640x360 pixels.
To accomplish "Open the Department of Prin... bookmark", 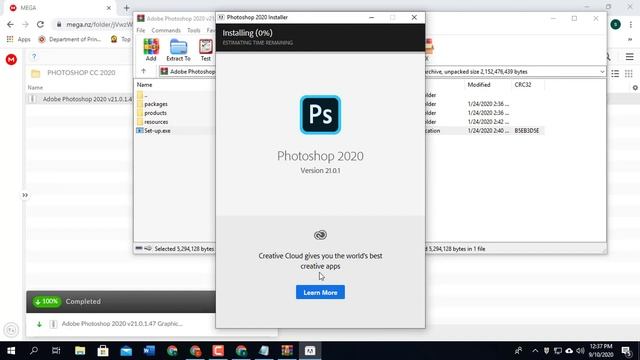I will [70, 39].
